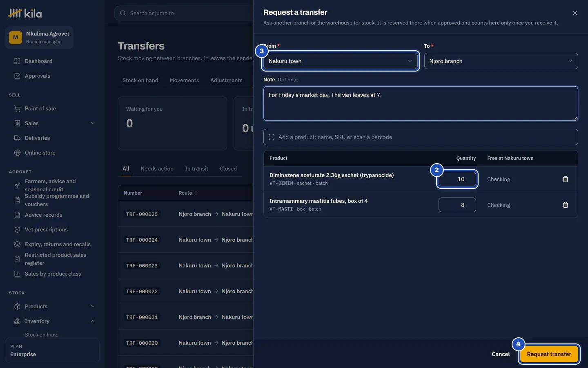This screenshot has width=588, height=368.
Task: Open transfer TRF-000025
Action: tap(142, 214)
